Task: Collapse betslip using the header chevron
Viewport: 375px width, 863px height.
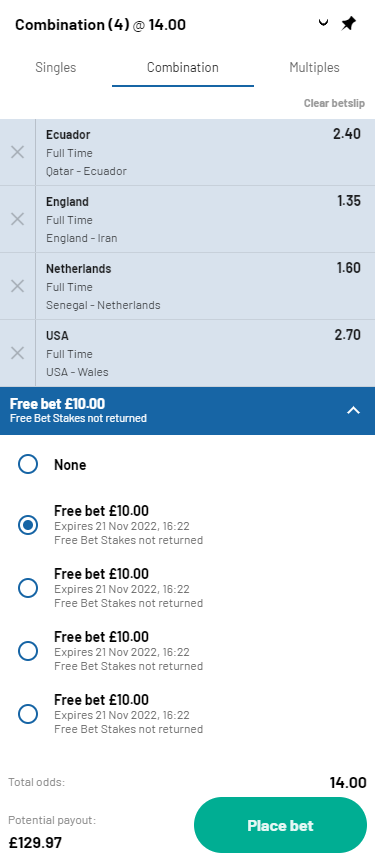Action: [x=324, y=23]
